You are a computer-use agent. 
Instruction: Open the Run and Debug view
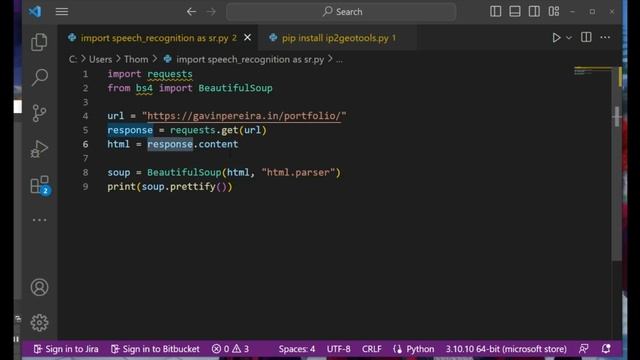[39, 149]
